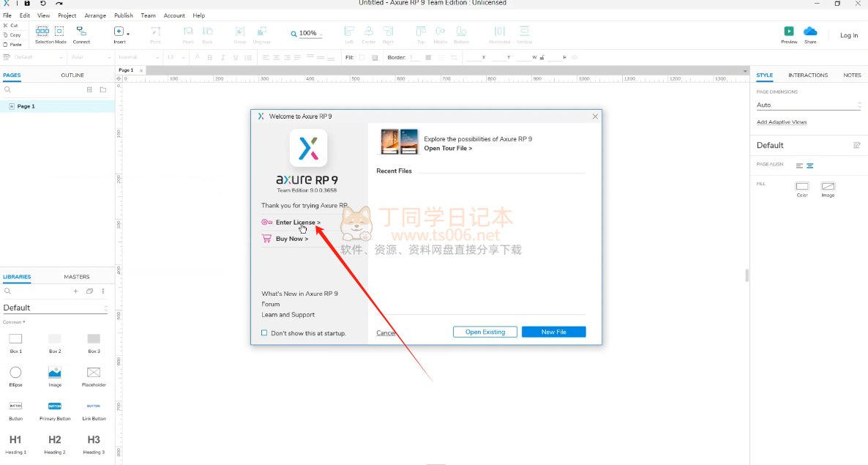868x465 pixels.
Task: Switch to the Notes tab
Action: pos(852,75)
